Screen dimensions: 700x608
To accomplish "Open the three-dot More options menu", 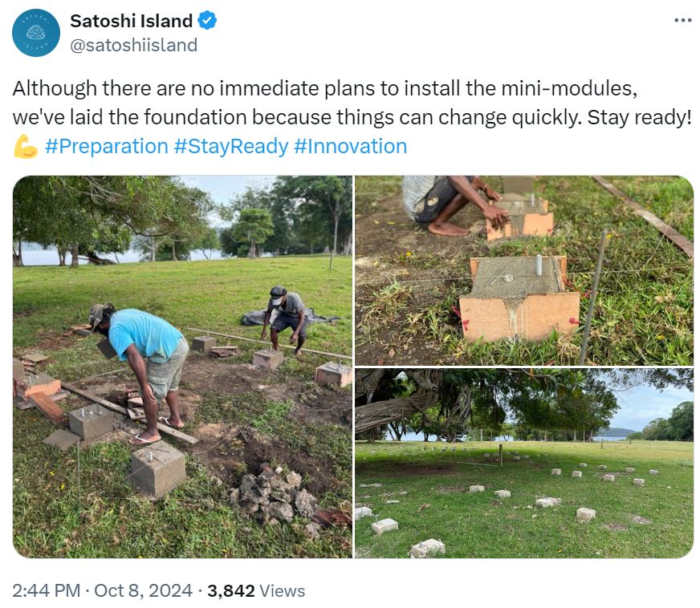I will [682, 21].
